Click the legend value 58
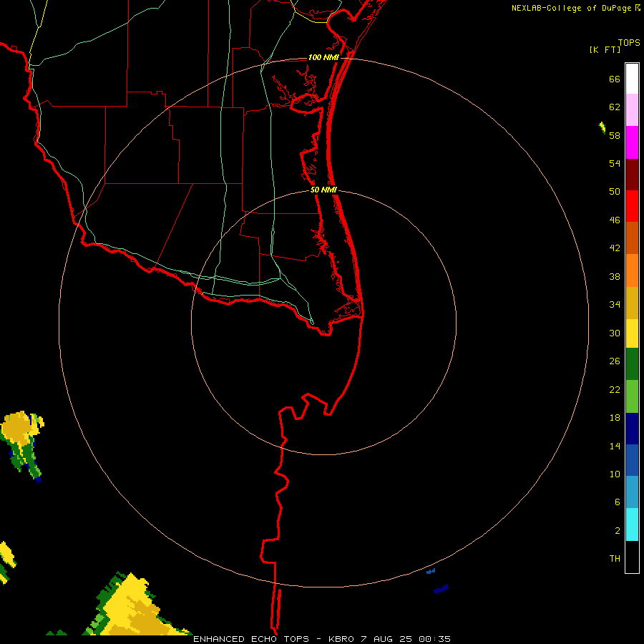This screenshot has width=644, height=644. click(x=615, y=135)
